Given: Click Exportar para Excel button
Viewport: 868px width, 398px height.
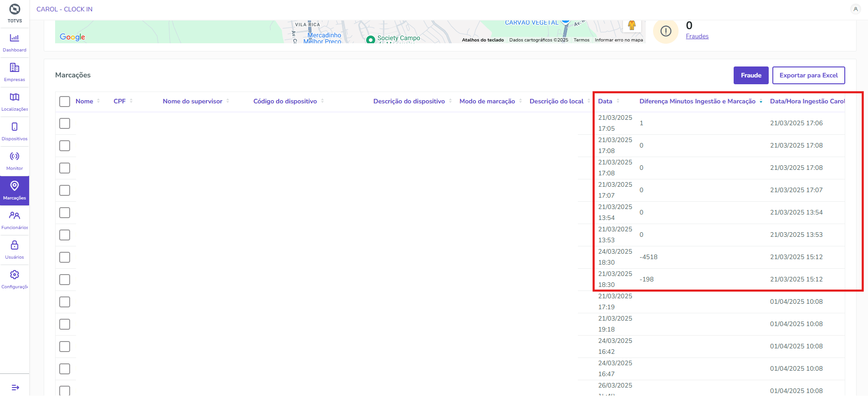Looking at the screenshot, I should tap(809, 76).
